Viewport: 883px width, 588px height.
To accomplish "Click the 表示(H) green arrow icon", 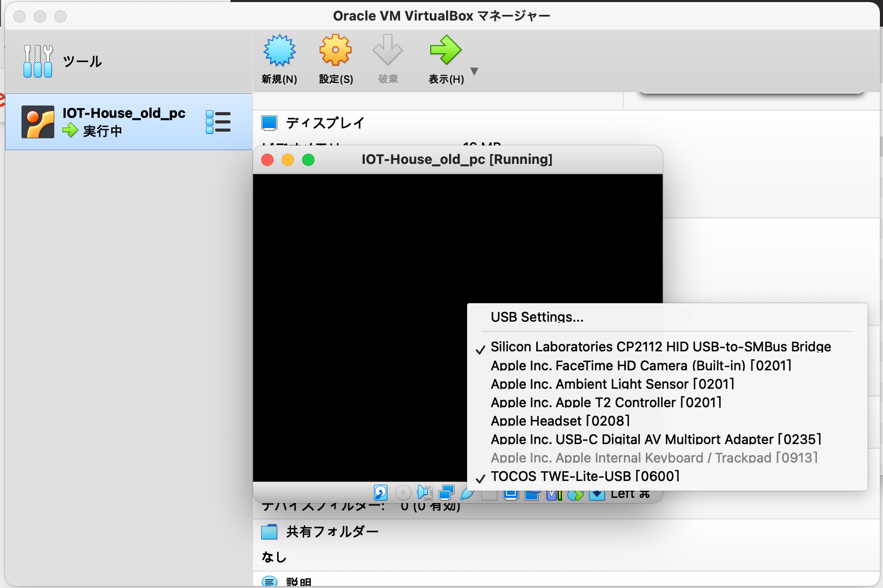I will [x=446, y=50].
